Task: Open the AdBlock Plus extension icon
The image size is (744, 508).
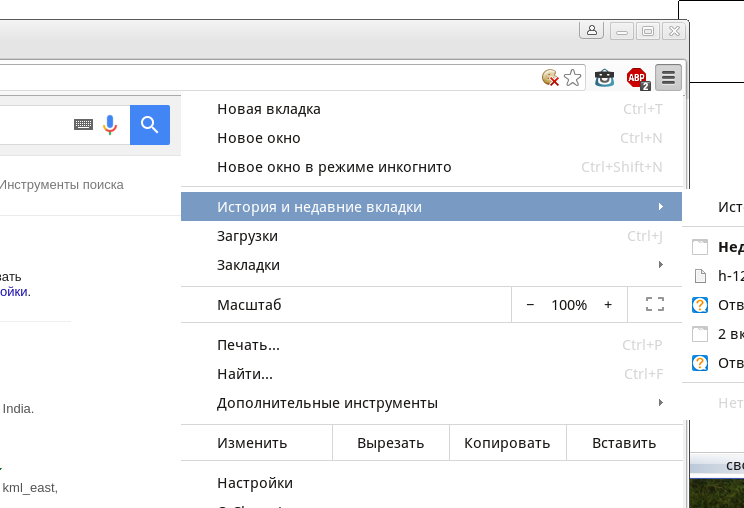Action: pyautogui.click(x=637, y=77)
